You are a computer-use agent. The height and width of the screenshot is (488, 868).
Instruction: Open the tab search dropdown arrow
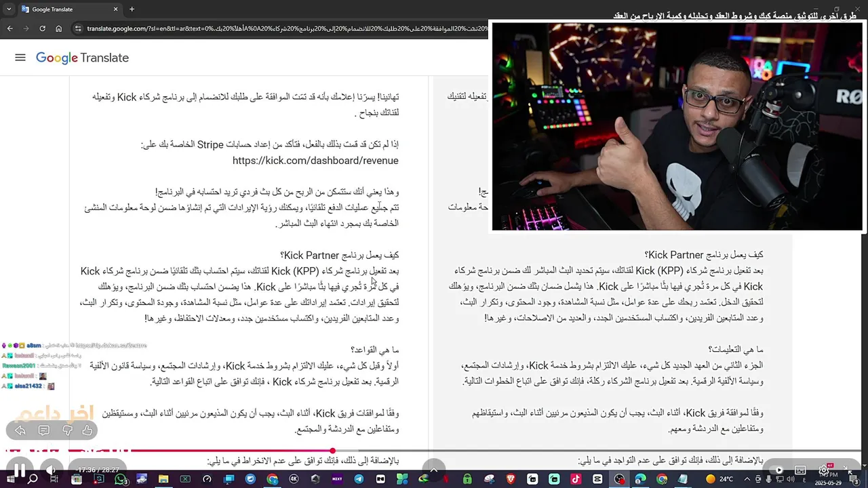click(x=9, y=9)
